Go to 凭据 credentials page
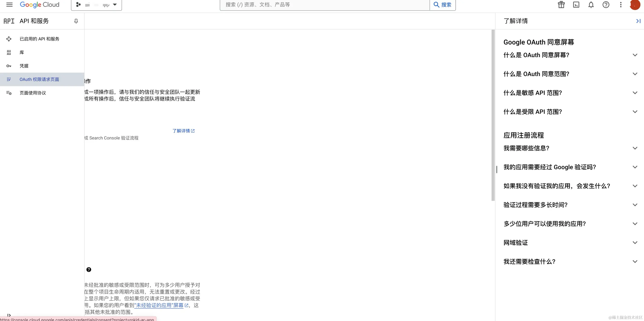This screenshot has width=644, height=321. (24, 66)
